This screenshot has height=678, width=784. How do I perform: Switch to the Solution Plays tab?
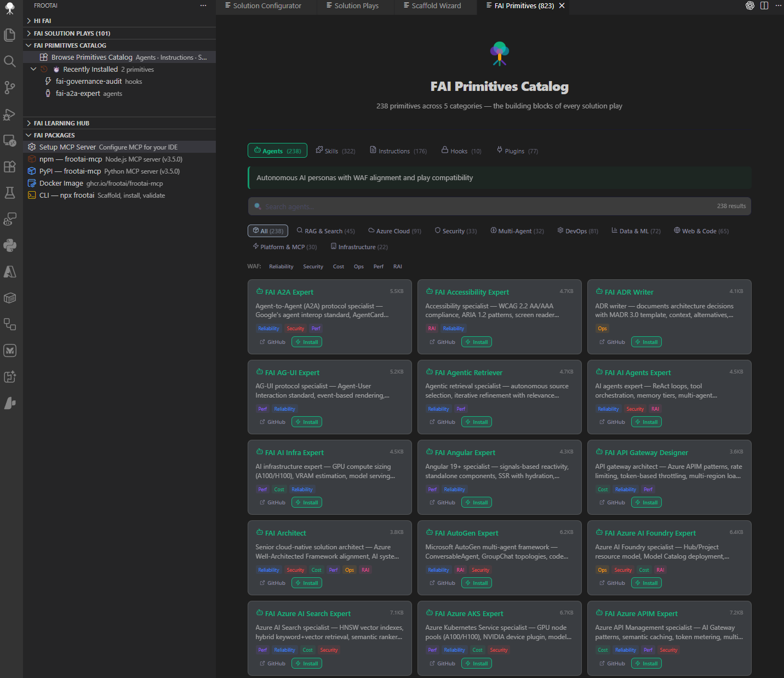pos(352,5)
